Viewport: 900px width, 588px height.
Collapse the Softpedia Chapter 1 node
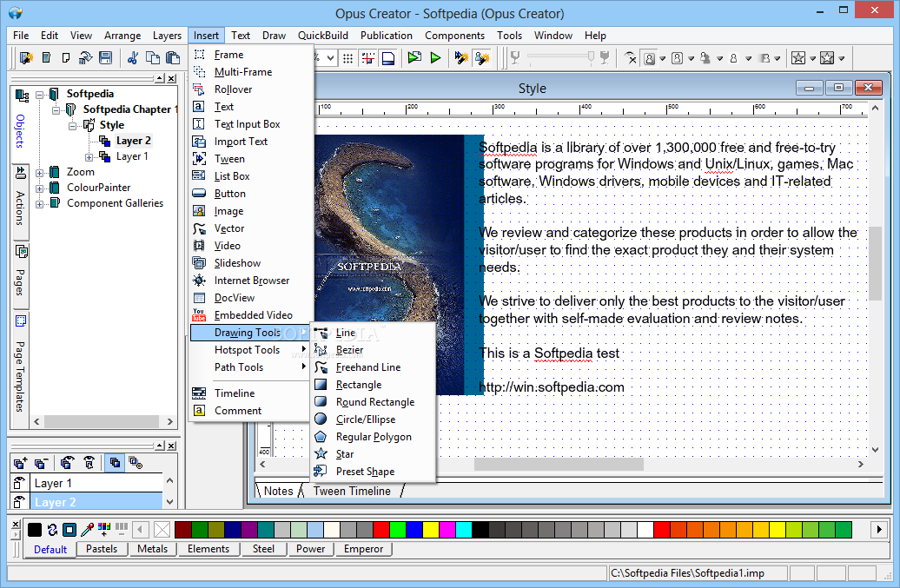(56, 110)
